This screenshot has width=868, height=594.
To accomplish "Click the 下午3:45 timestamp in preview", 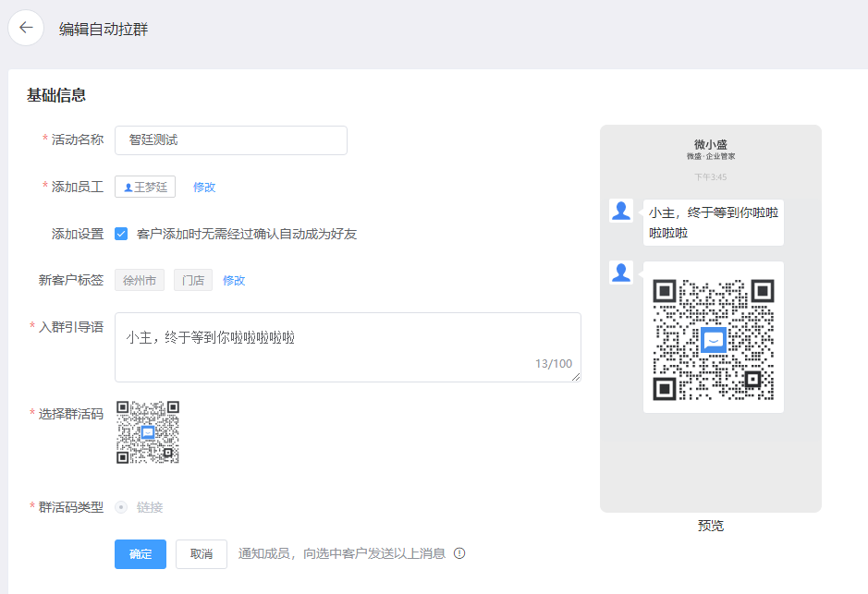I will 711,177.
